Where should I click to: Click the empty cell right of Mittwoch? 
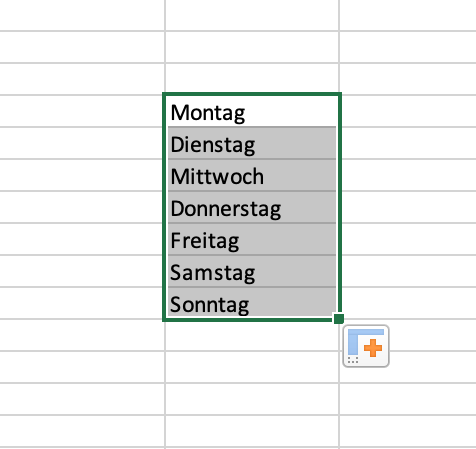(x=408, y=175)
